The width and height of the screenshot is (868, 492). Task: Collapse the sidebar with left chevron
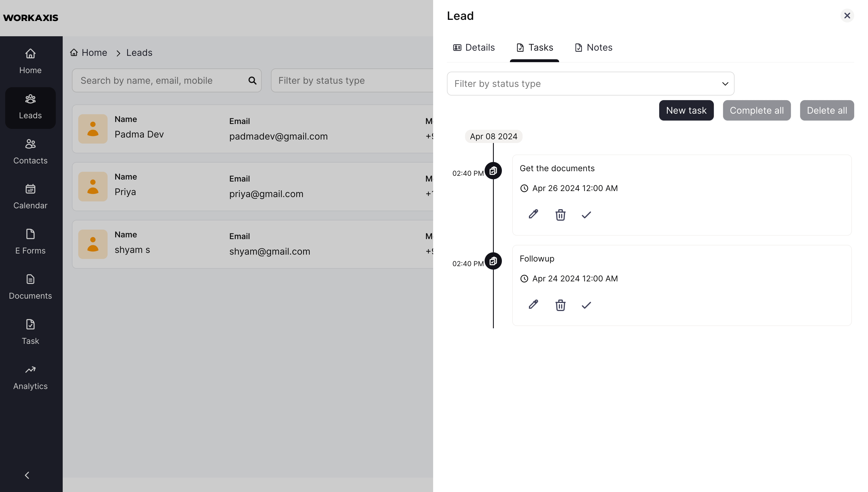pyautogui.click(x=27, y=475)
